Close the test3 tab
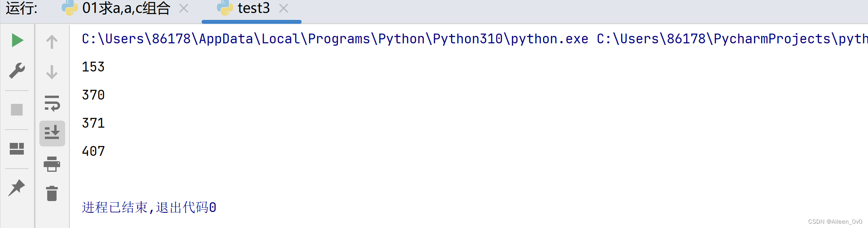This screenshot has width=868, height=228. (x=284, y=8)
